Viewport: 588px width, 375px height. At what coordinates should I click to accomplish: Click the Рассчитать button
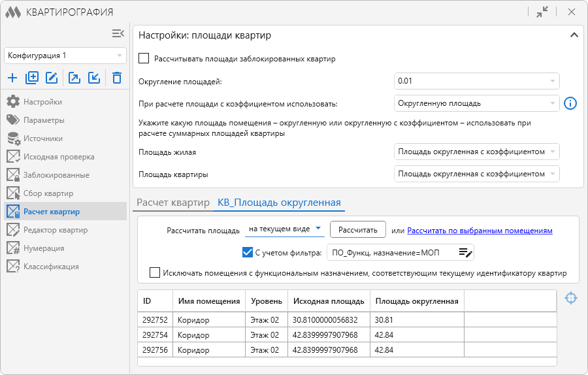(x=358, y=230)
